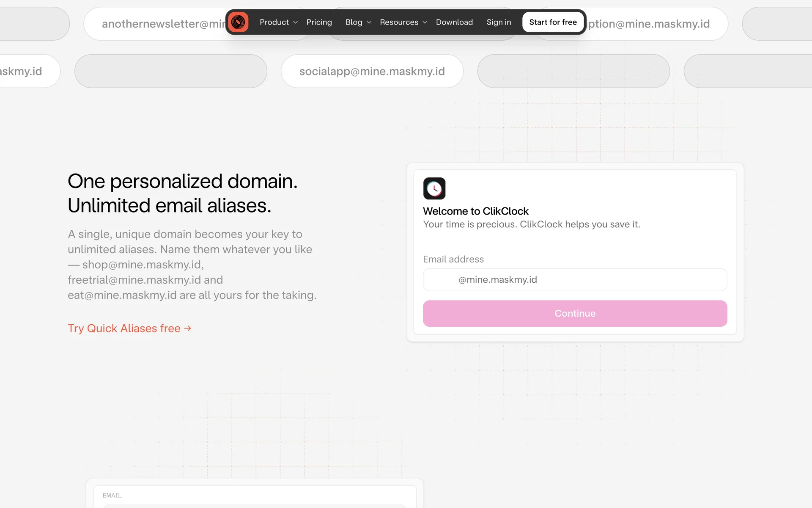Image resolution: width=812 pixels, height=508 pixels.
Task: Click Sign in in the navbar
Action: point(499,22)
